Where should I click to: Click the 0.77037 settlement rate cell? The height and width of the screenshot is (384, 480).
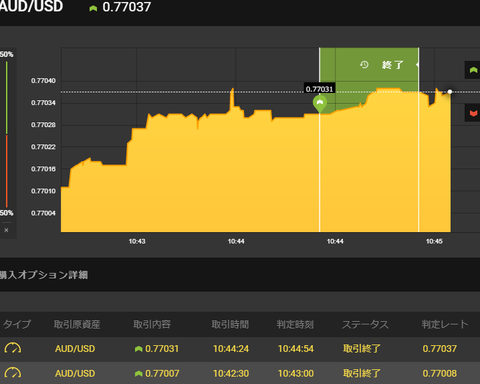tap(440, 349)
